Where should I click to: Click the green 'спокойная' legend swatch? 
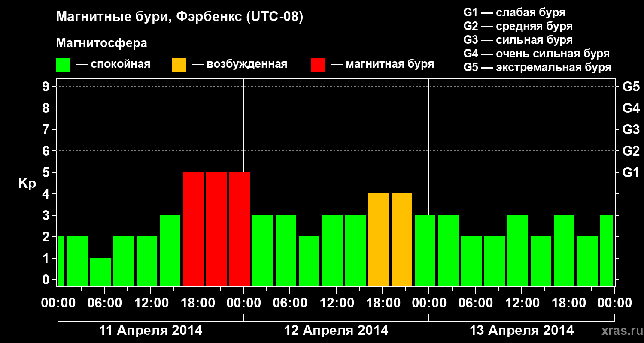pos(63,65)
